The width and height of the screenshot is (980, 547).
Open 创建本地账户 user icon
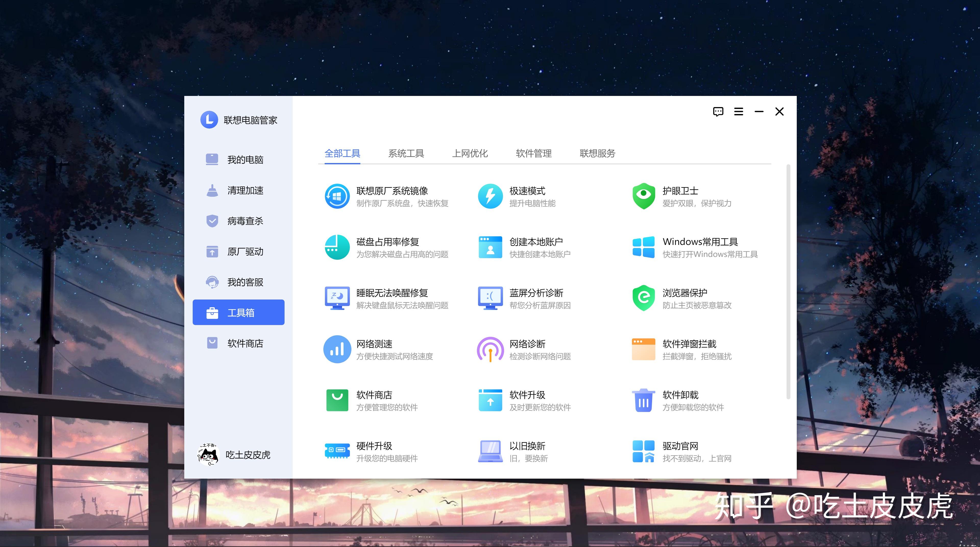490,247
